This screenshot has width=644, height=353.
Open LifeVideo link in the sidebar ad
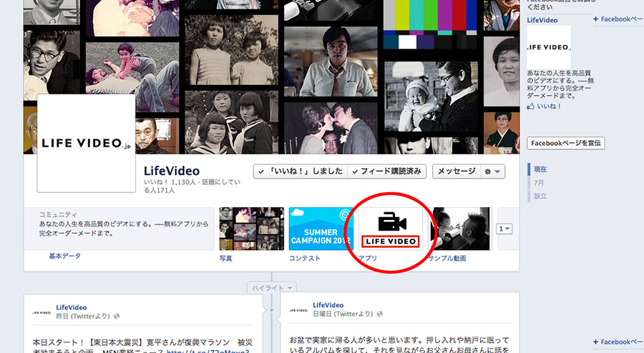[x=542, y=20]
